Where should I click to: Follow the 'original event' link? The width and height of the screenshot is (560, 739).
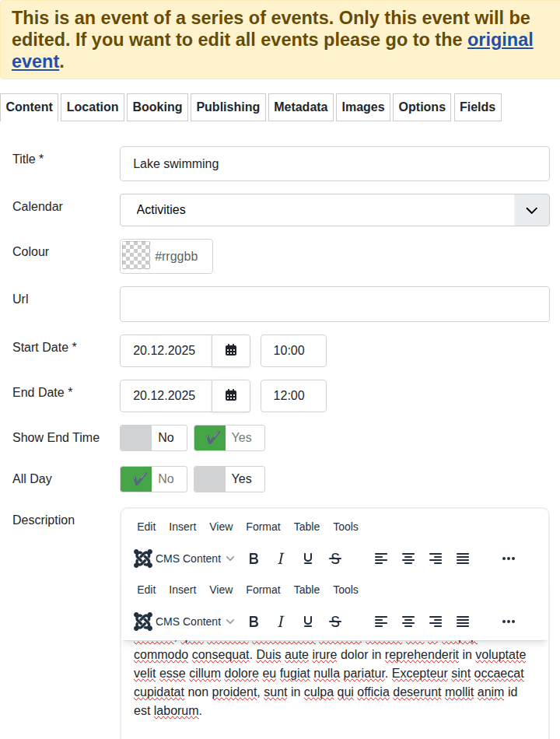point(500,40)
